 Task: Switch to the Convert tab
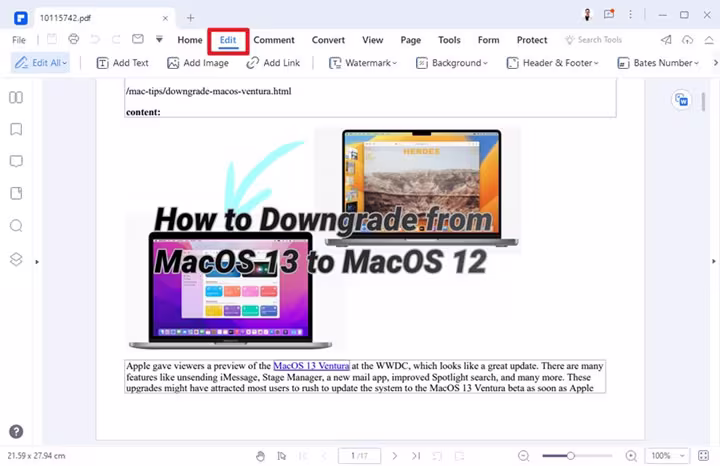pos(328,40)
